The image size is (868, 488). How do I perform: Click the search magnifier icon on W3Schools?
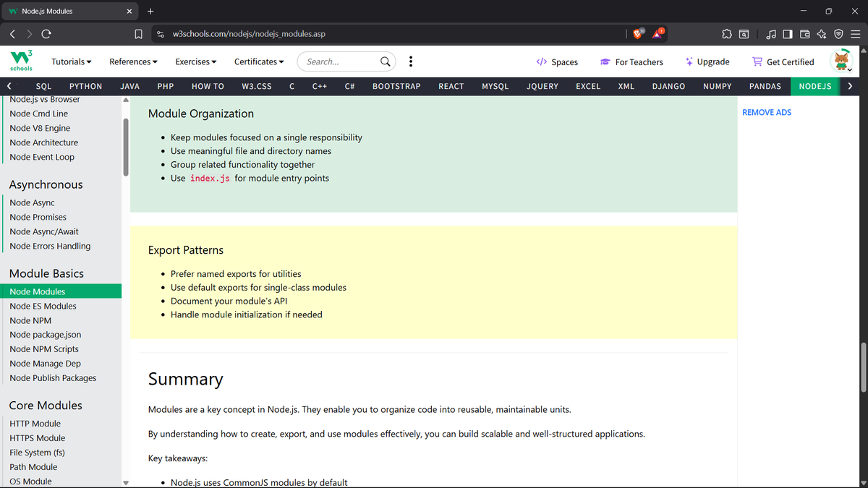click(386, 61)
